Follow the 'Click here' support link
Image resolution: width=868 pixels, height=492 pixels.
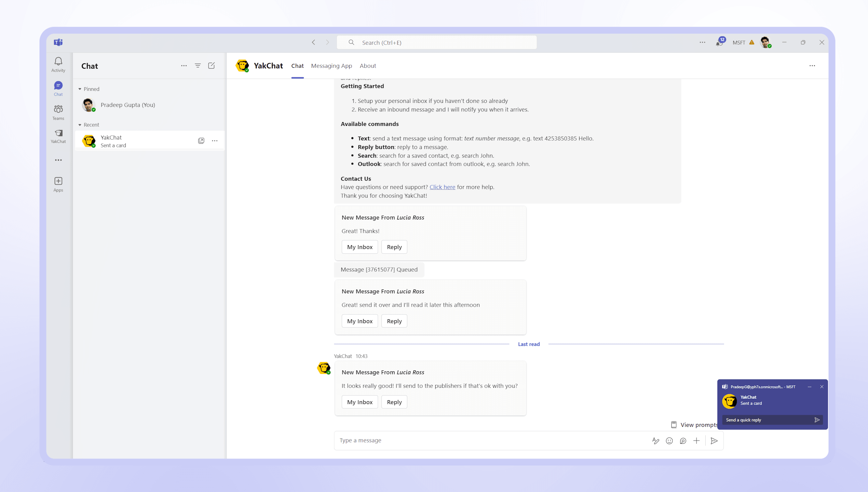(442, 187)
